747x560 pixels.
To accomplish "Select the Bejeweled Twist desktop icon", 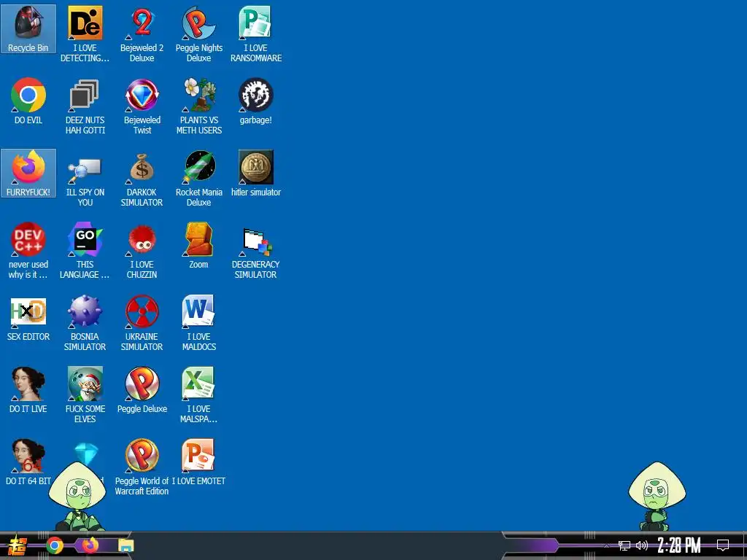I will coord(142,106).
